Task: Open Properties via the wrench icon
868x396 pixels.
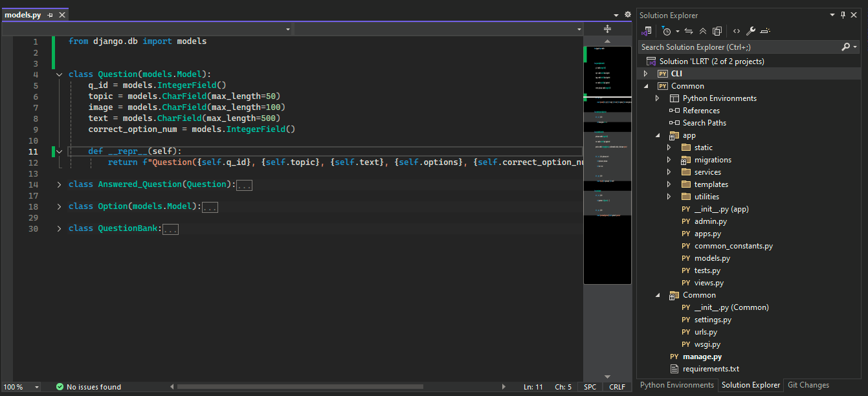Action: tap(750, 31)
